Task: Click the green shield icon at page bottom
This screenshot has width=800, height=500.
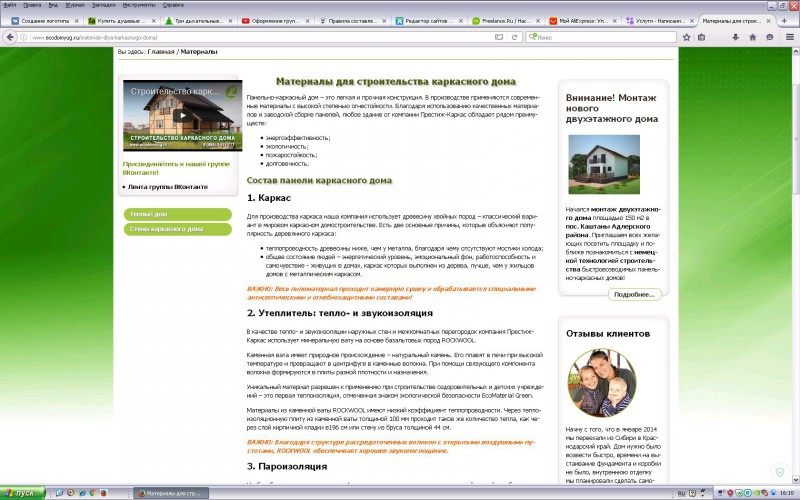Action: [780, 472]
